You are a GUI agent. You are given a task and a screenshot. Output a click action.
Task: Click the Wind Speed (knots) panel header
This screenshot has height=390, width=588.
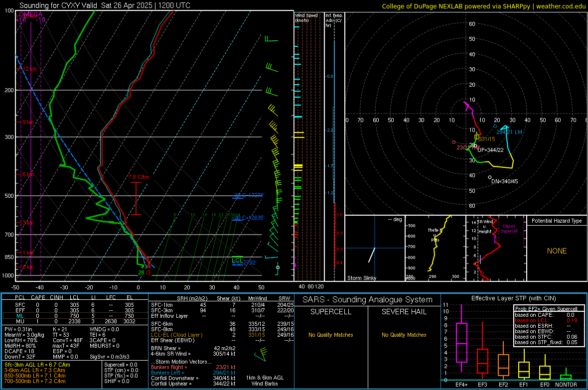(x=306, y=17)
